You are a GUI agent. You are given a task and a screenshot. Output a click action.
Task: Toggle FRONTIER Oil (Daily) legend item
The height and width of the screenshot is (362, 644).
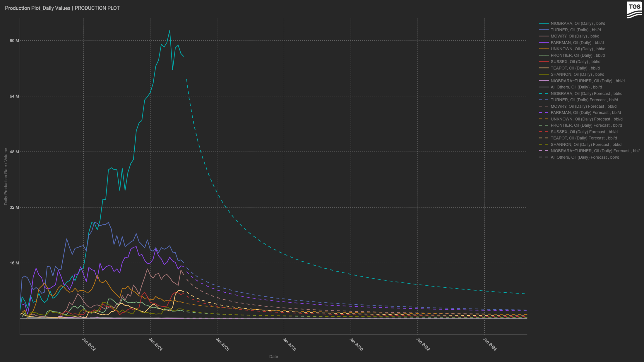[x=577, y=55]
